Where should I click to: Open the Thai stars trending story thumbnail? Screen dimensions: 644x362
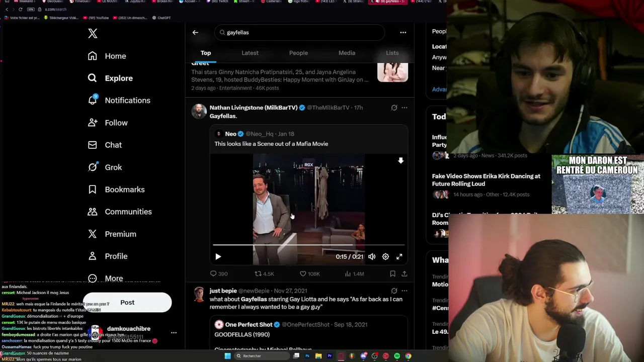392,72
